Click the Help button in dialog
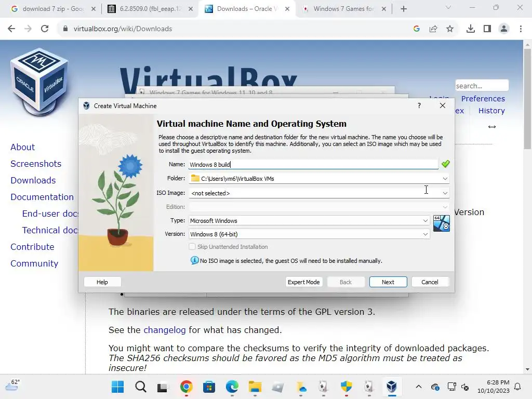Viewport: 532px width, 399px height. [102, 282]
